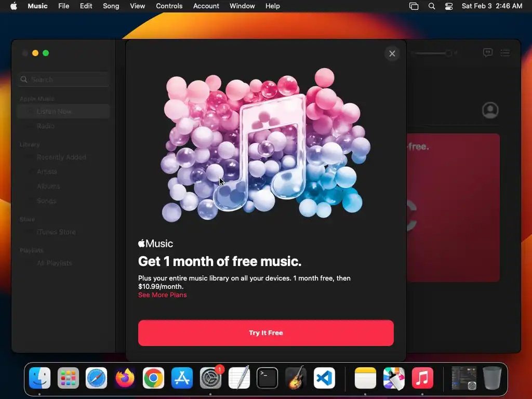This screenshot has height=399, width=532.
Task: Click the balloon music note artwork
Action: pos(265,144)
